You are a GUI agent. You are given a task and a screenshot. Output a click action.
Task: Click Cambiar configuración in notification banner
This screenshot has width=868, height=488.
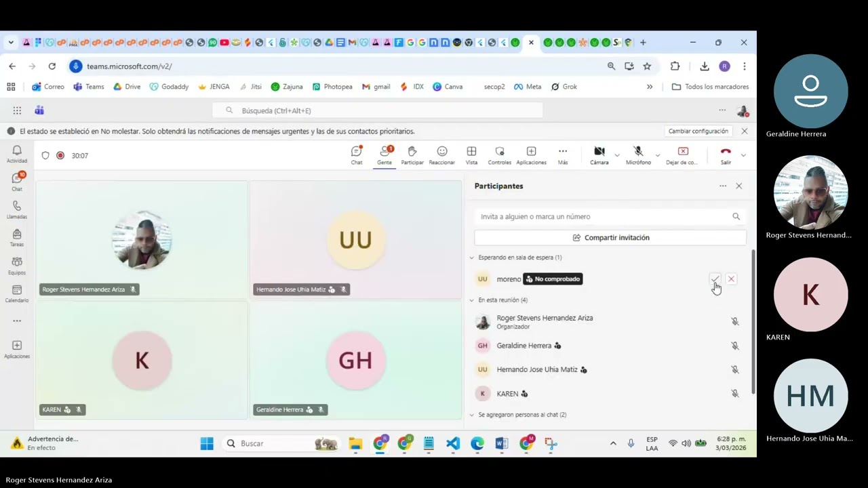pos(698,131)
